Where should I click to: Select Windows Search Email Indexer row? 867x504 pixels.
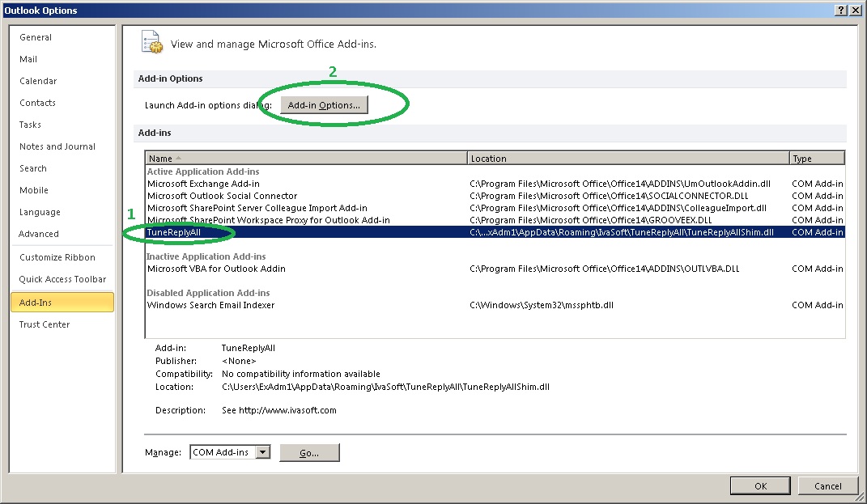[x=495, y=305]
